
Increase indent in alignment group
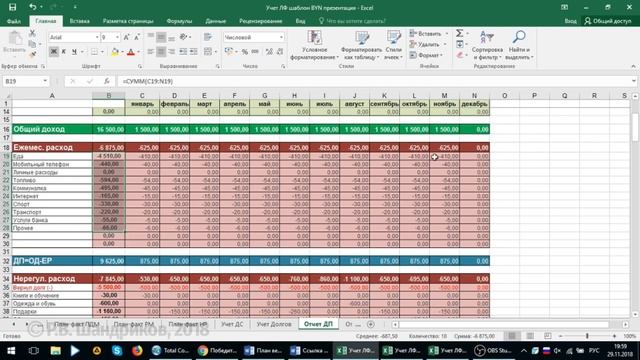pos(193,52)
